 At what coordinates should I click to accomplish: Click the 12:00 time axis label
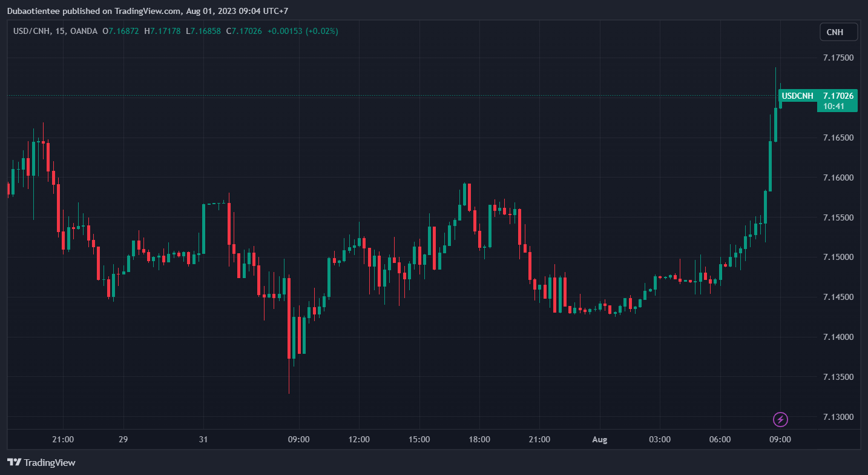pos(359,439)
